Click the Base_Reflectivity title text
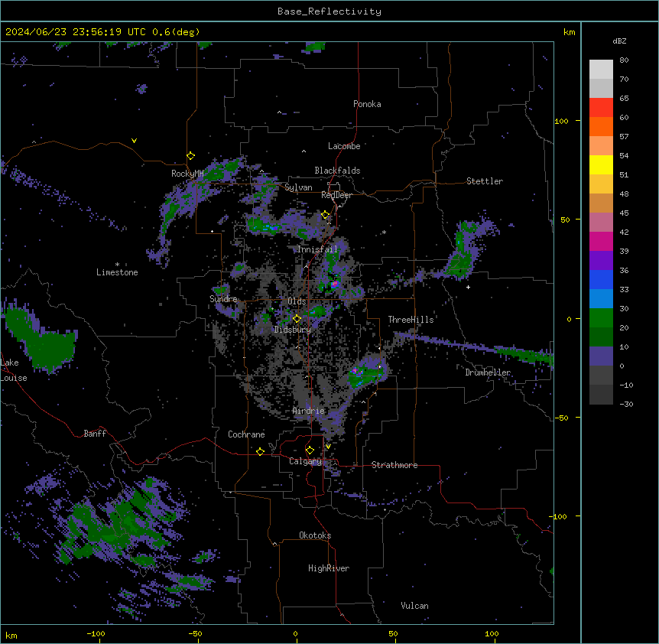The width and height of the screenshot is (659, 644). coord(329,11)
